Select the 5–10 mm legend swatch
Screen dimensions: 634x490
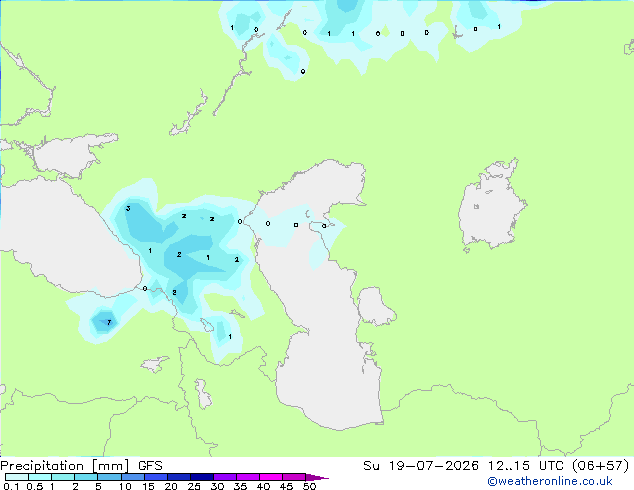tap(109, 477)
